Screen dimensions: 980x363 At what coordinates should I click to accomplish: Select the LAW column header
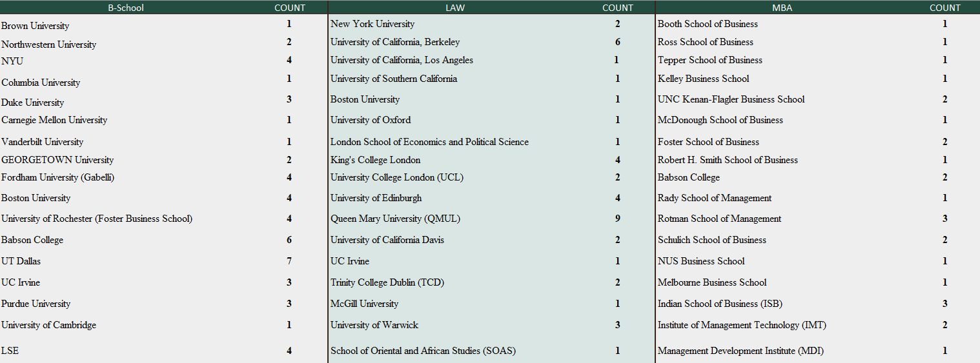(455, 8)
